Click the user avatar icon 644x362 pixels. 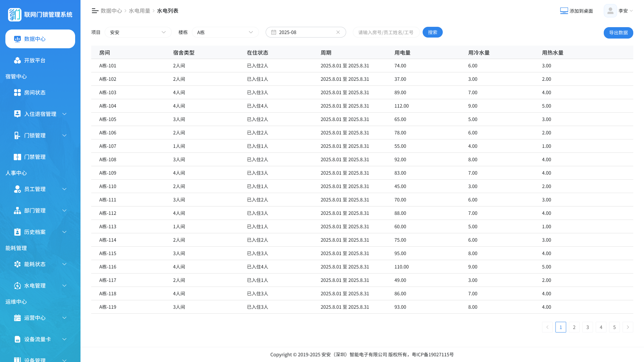(x=610, y=11)
